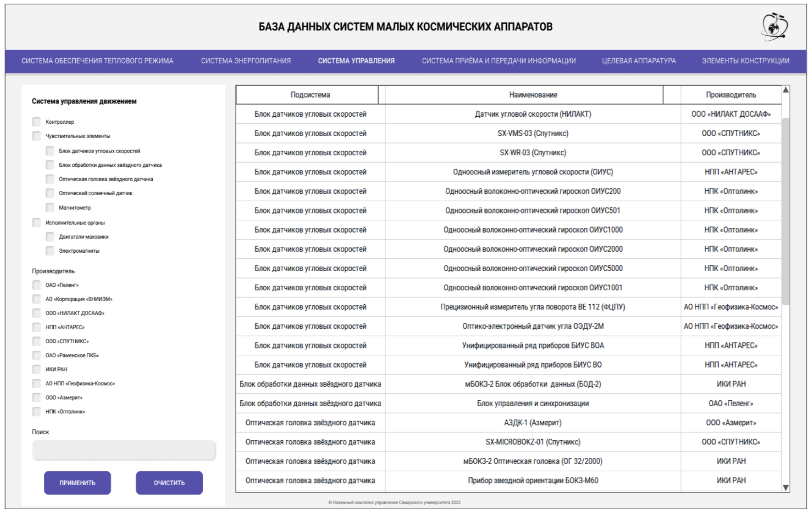Click the satellite globe logo icon
Screen dimensions: 812x515
pos(775,27)
